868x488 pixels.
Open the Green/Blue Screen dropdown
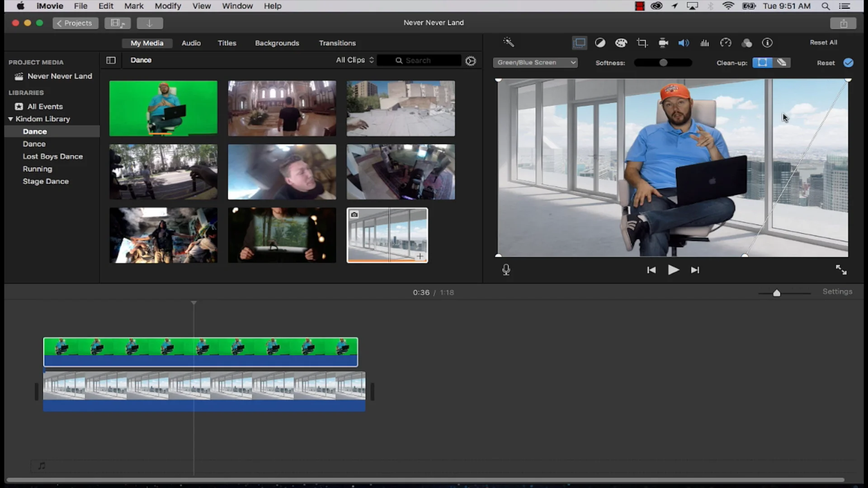[536, 62]
